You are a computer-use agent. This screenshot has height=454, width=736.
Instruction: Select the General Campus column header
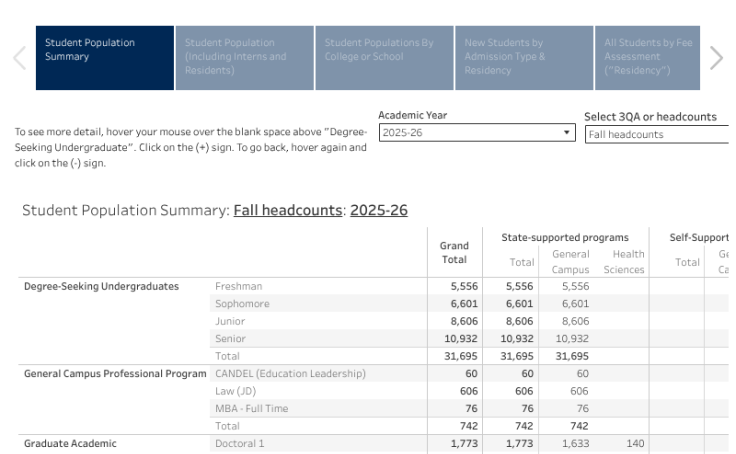pyautogui.click(x=570, y=262)
